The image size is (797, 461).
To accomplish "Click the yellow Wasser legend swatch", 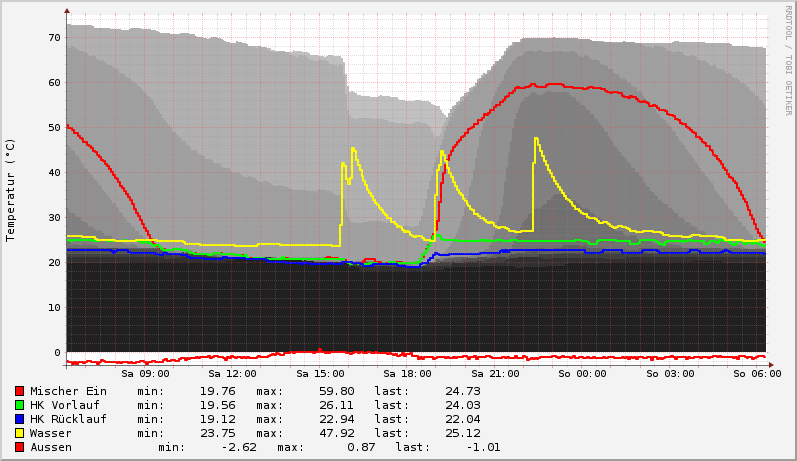I will click(19, 433).
